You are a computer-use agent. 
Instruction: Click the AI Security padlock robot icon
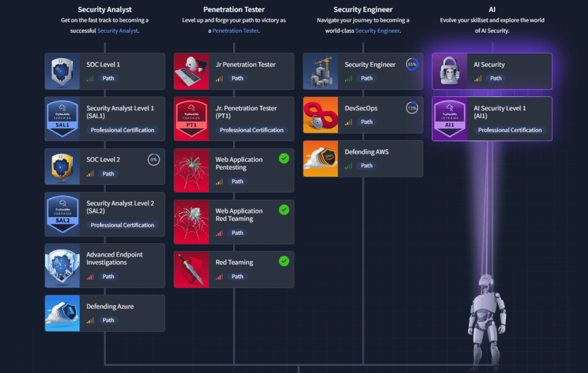(x=450, y=71)
